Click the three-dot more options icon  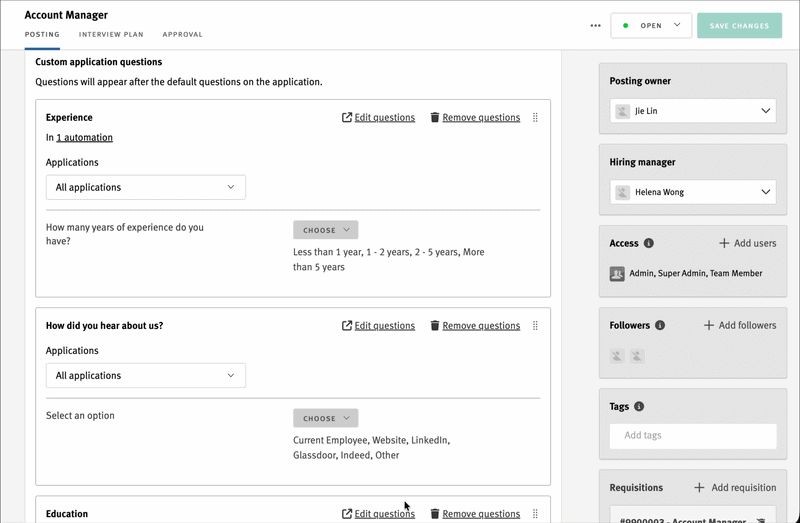coord(596,26)
